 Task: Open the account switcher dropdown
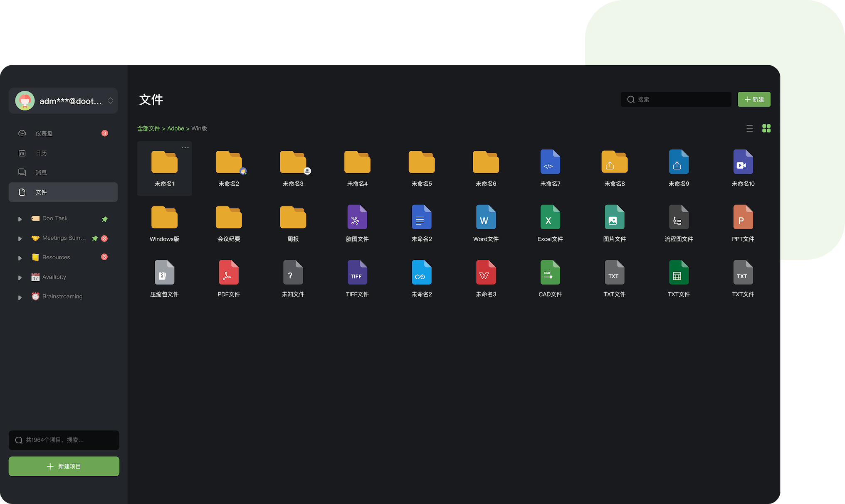coord(111,101)
